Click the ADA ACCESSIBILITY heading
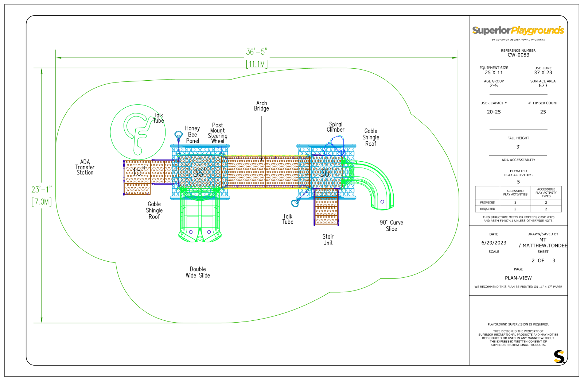Screen dimensions: 588x381 pyautogui.click(x=518, y=160)
